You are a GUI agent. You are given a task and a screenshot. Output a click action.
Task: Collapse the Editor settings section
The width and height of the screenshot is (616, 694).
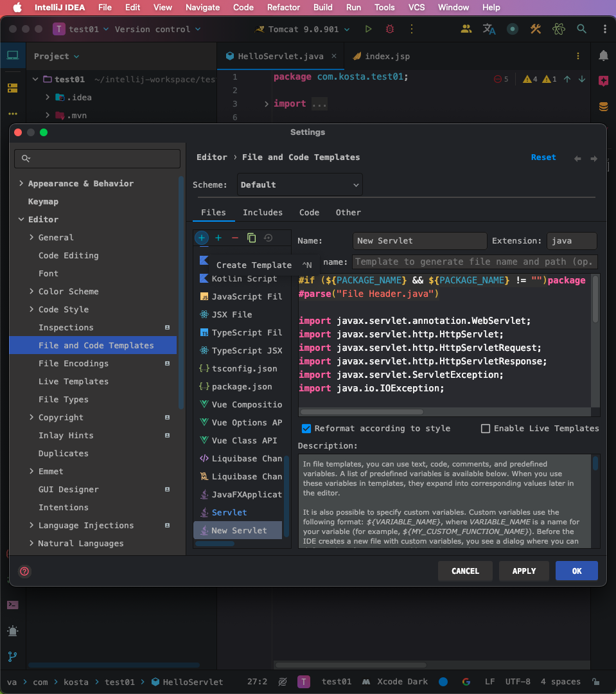(x=21, y=219)
